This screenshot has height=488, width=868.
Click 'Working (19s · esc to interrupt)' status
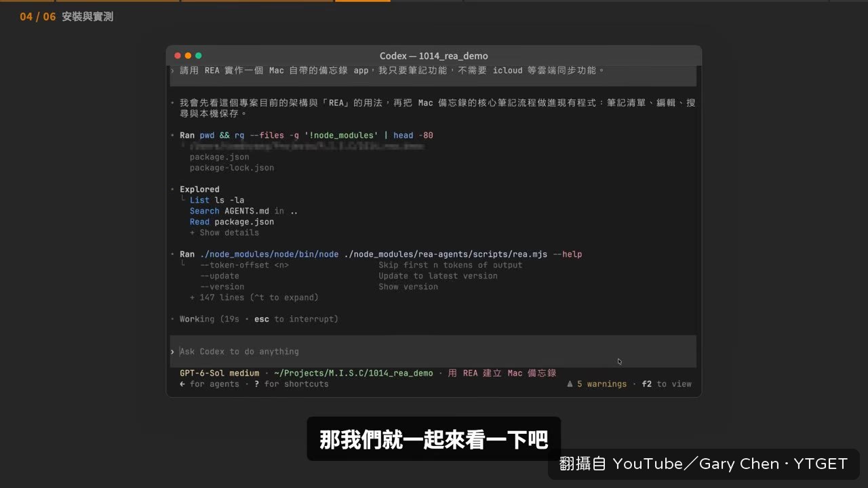coord(258,319)
